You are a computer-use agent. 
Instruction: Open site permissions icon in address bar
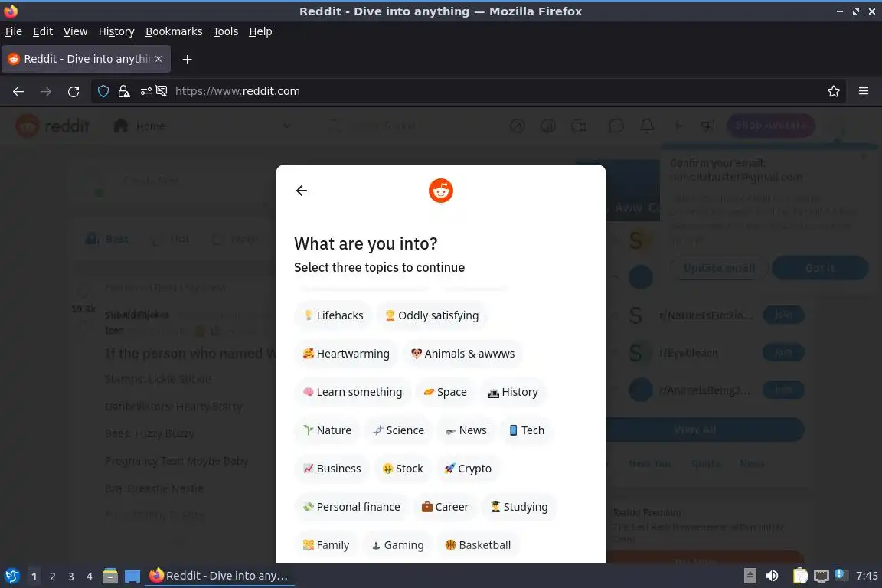[x=145, y=91]
